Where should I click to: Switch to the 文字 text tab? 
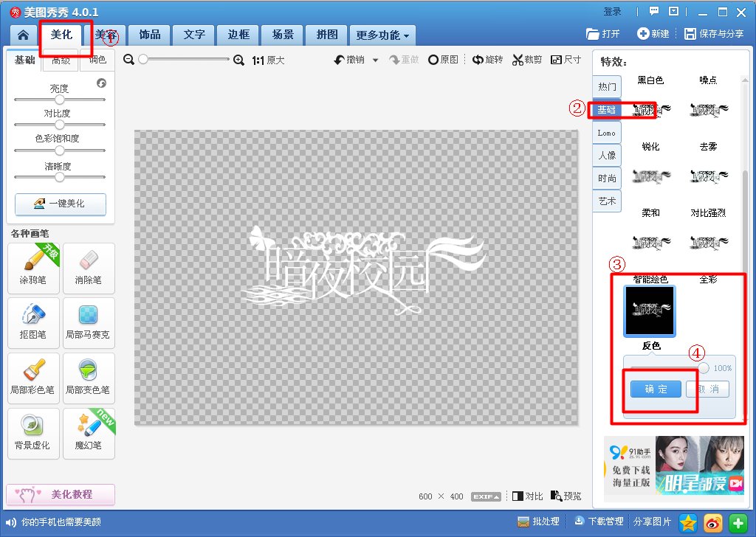coord(193,35)
